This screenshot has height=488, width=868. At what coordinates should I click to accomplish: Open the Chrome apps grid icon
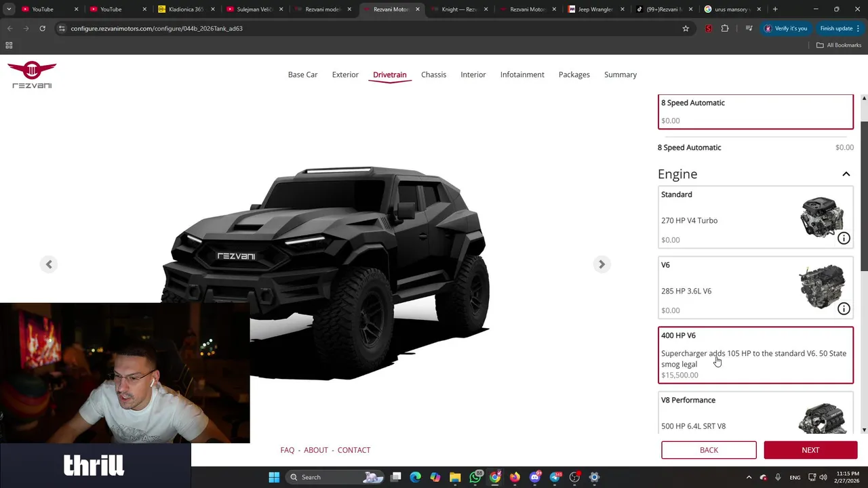[x=9, y=45]
